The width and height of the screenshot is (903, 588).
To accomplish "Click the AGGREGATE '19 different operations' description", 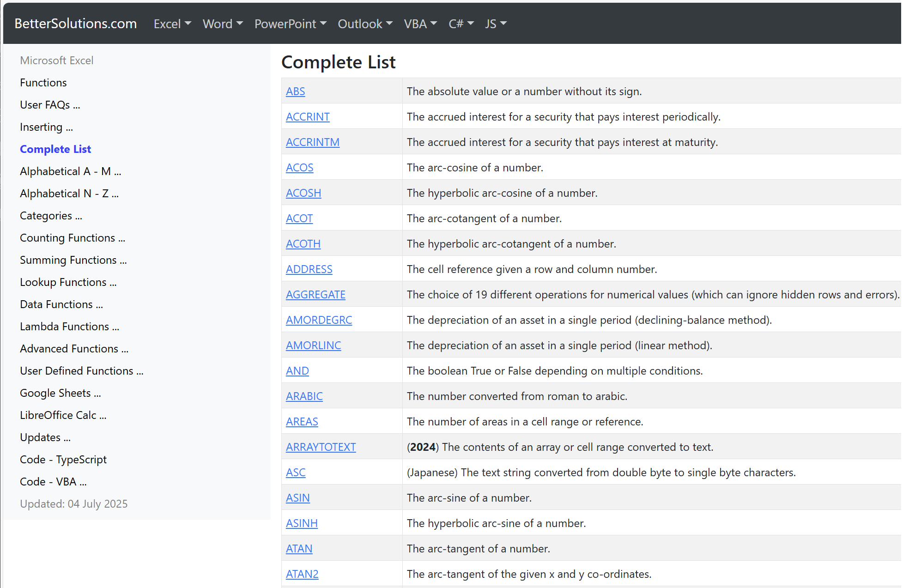I will click(x=653, y=295).
